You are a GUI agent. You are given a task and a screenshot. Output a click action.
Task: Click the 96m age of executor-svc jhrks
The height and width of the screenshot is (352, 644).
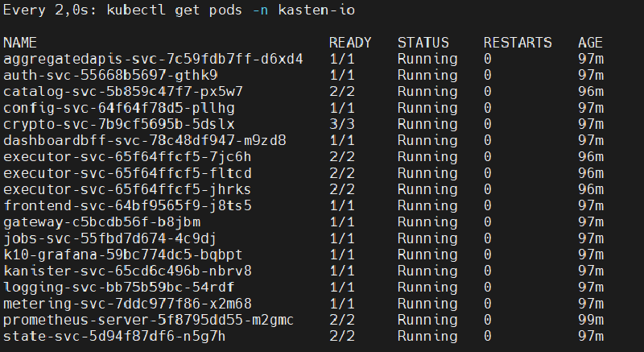(x=591, y=189)
